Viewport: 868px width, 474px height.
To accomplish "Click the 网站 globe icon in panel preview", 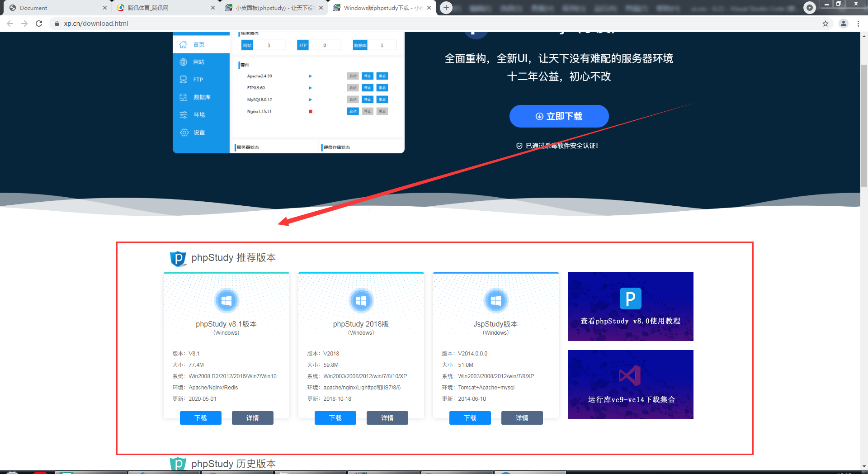I will [183, 62].
